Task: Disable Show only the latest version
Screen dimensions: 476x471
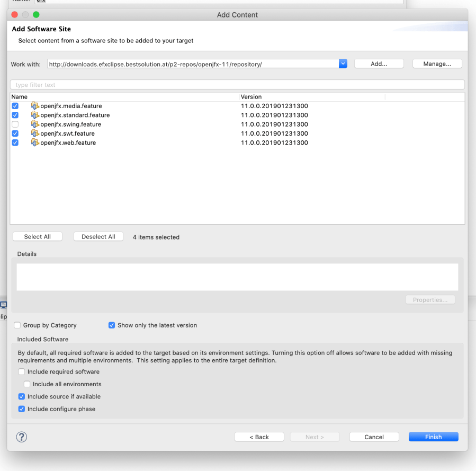Action: pyautogui.click(x=112, y=325)
